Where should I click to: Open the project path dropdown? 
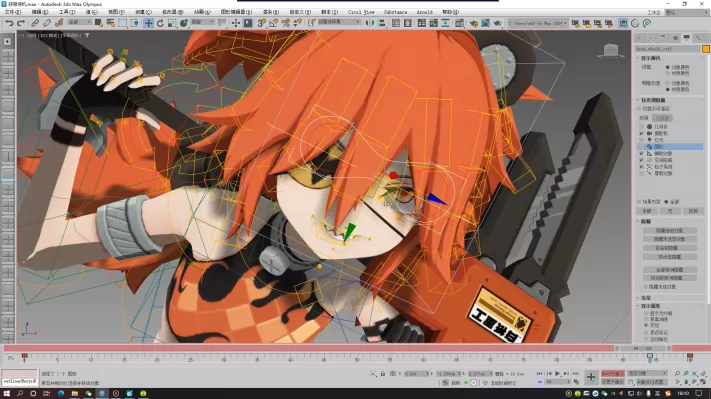tap(537, 23)
